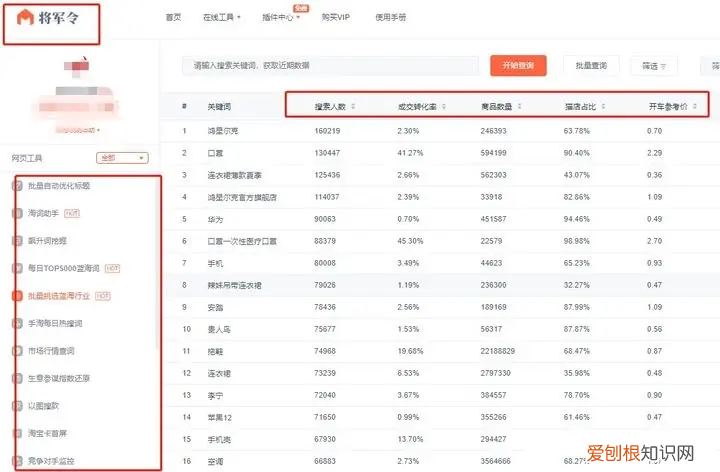720x472 pixels.
Task: Click the 将军令 logo icon
Action: [25, 18]
